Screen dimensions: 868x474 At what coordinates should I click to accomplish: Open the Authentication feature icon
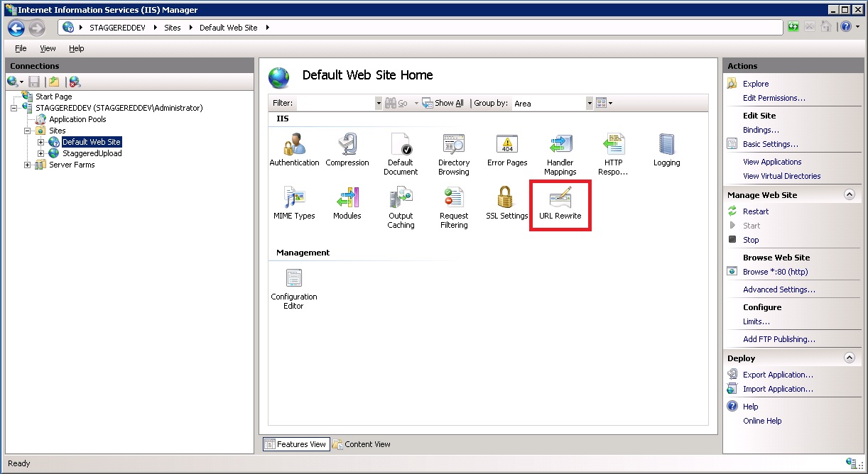[x=294, y=150]
